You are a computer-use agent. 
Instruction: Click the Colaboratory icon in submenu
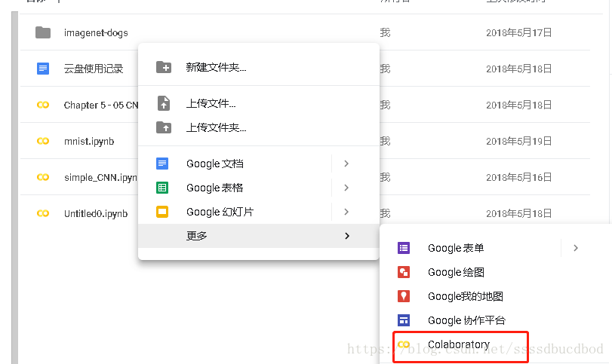404,344
